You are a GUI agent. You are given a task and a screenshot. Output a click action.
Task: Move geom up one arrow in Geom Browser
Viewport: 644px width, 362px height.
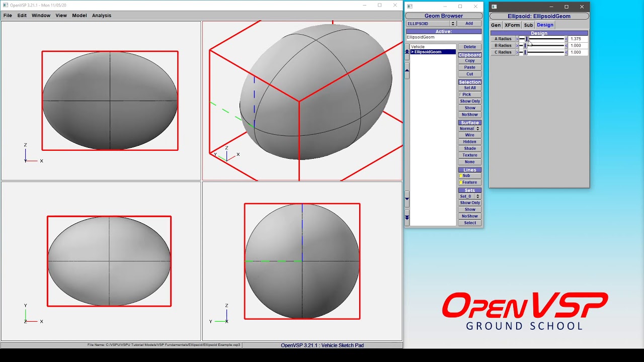click(x=407, y=71)
